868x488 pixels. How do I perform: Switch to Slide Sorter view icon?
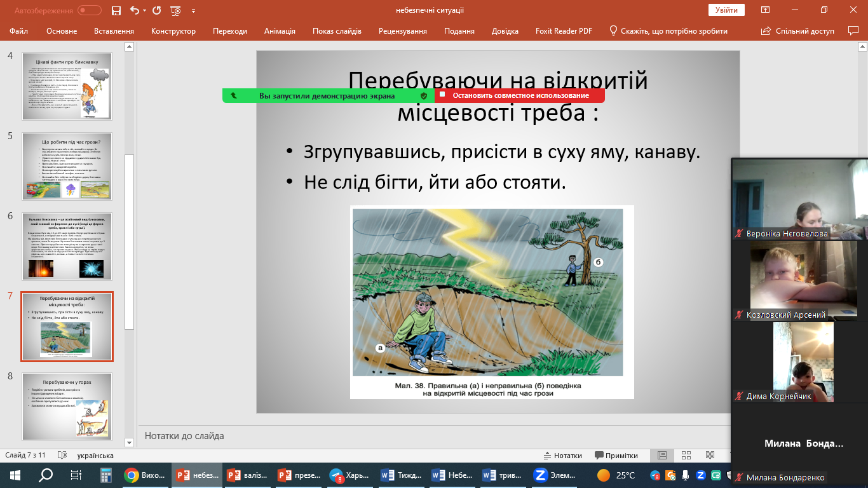pyautogui.click(x=686, y=456)
